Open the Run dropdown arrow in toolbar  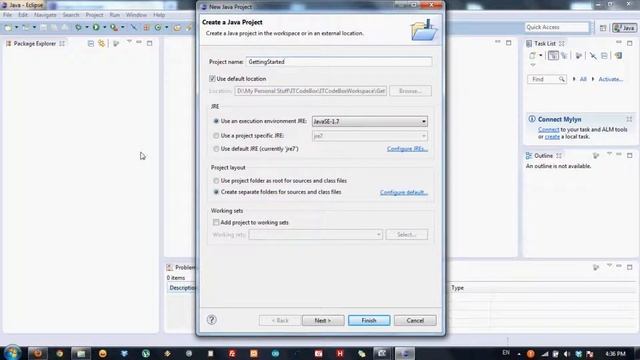coord(104,28)
